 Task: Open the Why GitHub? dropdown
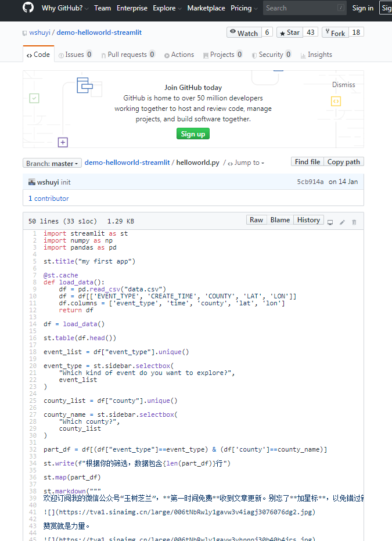point(65,8)
